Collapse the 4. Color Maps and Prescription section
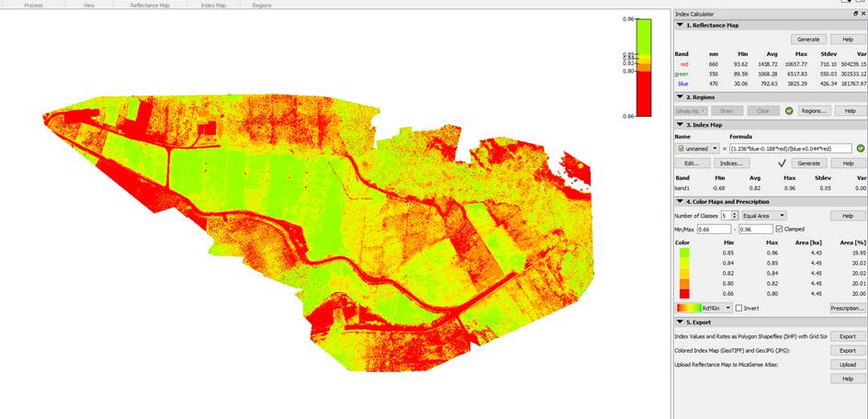Screen dimensions: 868x419 (680, 201)
